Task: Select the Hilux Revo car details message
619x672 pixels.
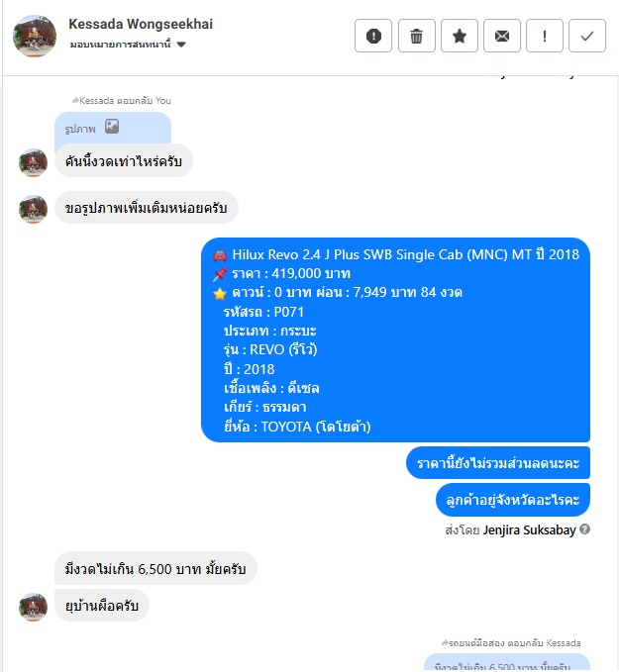Action: (395, 339)
